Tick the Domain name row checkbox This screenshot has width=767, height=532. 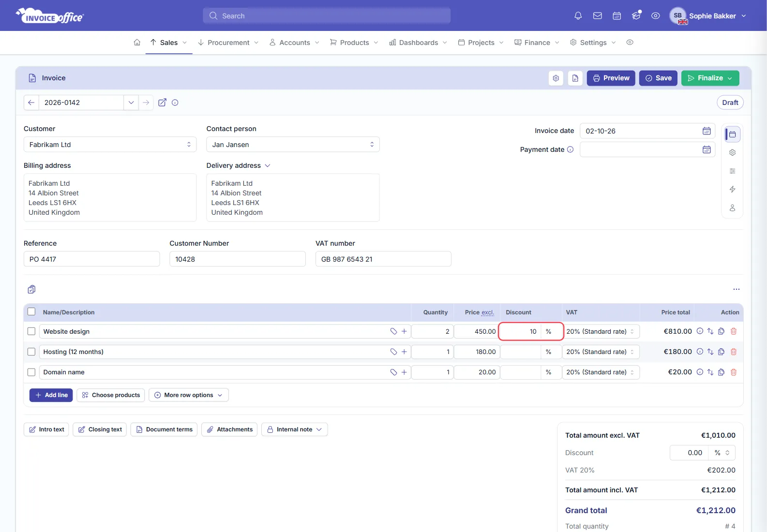(31, 372)
